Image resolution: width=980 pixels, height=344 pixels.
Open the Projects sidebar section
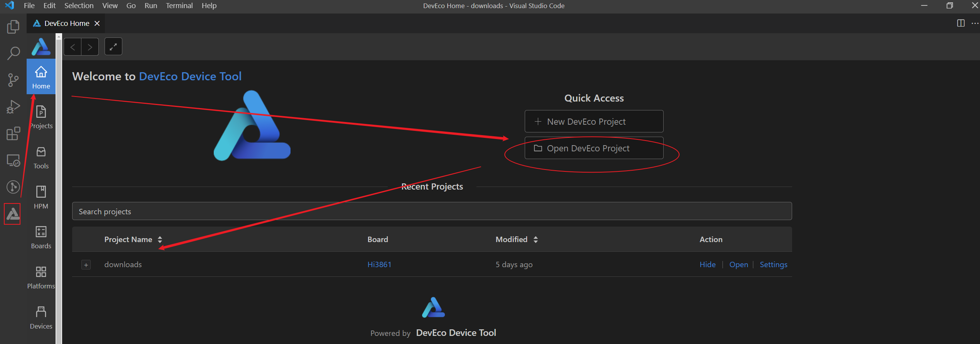coord(41,117)
